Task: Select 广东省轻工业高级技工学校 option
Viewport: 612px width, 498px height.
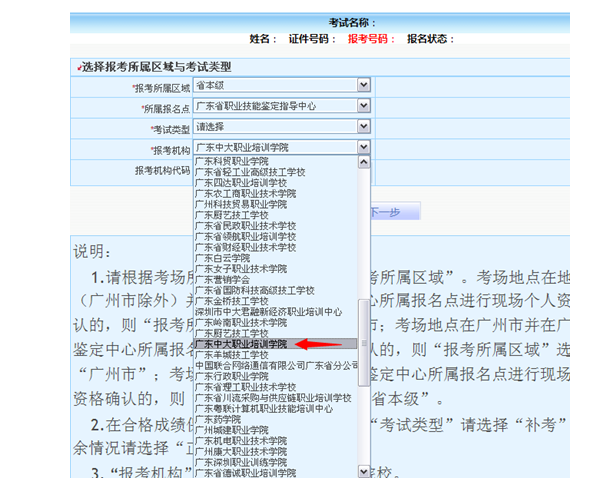Action: tap(250, 172)
